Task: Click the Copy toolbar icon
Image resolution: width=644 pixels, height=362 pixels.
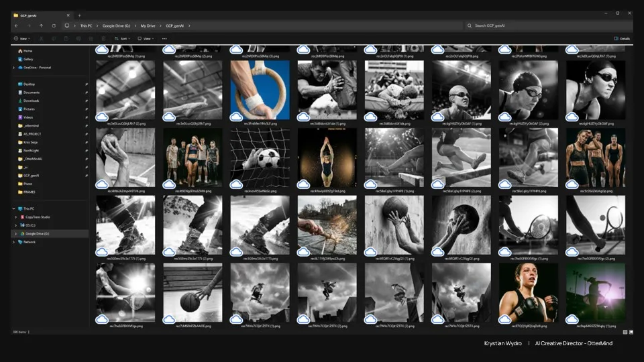Action: 54,39
